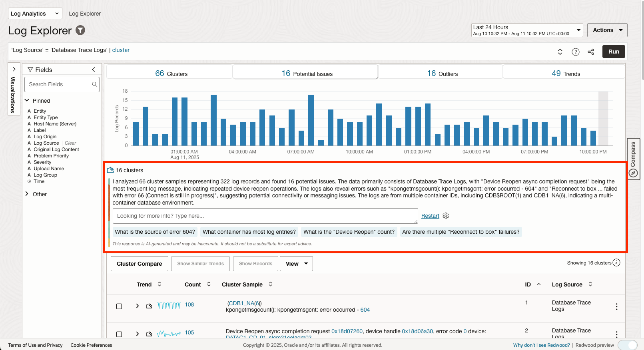Click the trend sparkline for count 105
This screenshot has height=350, width=644.
point(169,334)
